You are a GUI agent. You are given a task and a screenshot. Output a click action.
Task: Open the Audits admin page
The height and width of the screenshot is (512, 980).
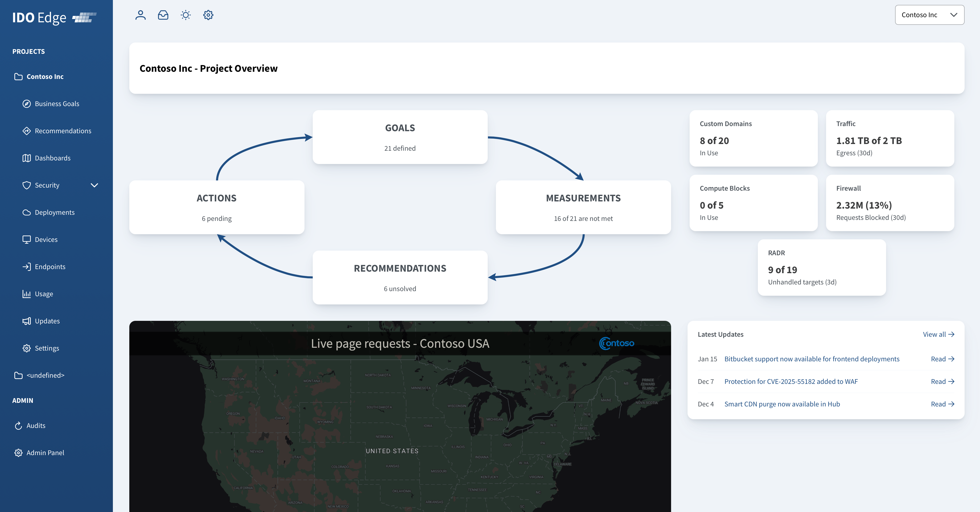(x=36, y=426)
